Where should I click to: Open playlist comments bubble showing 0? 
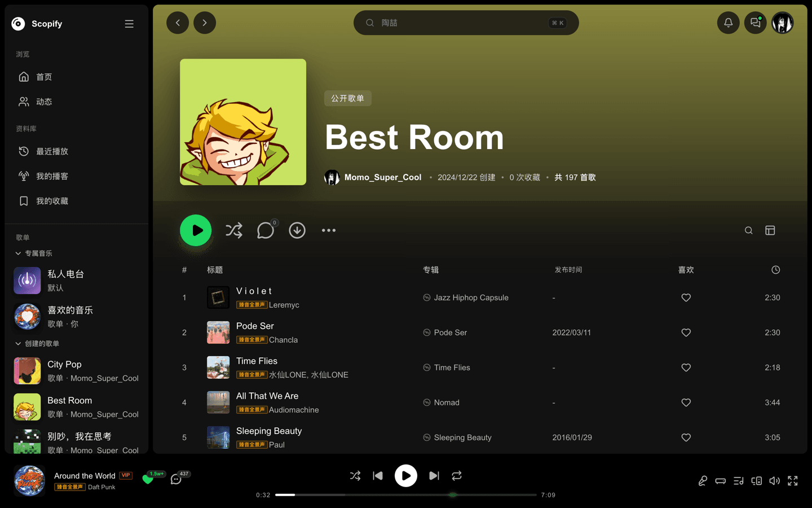[x=266, y=230]
